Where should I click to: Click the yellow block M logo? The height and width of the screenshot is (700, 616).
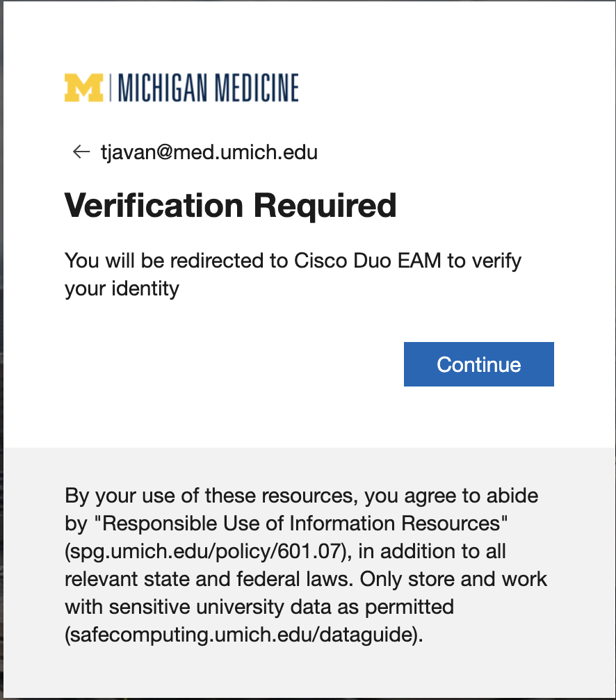tap(83, 88)
